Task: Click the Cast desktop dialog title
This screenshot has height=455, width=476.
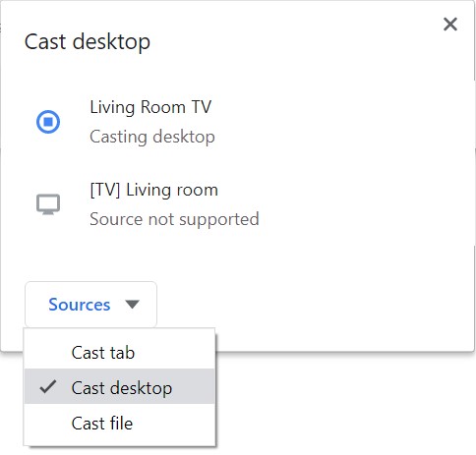Action: [88, 42]
